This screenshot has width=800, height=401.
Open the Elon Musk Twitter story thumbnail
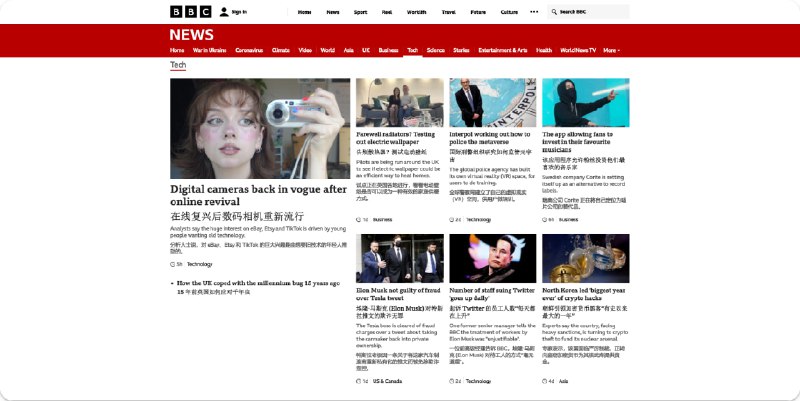click(x=490, y=259)
